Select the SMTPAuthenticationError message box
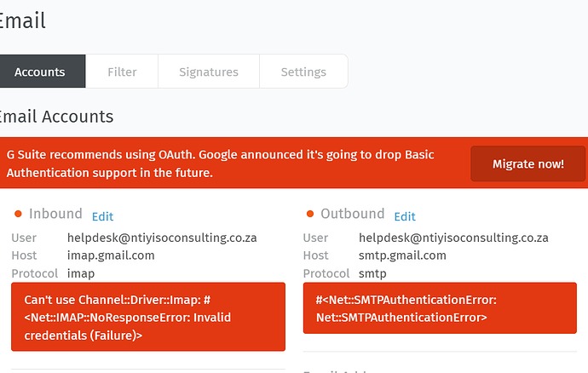The width and height of the screenshot is (588, 373). [x=440, y=308]
